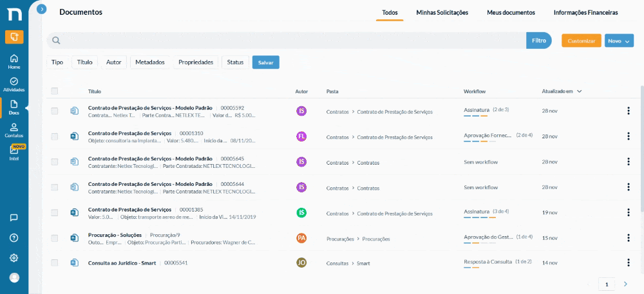The width and height of the screenshot is (644, 294).
Task: Click inside the document search field
Action: 287,41
